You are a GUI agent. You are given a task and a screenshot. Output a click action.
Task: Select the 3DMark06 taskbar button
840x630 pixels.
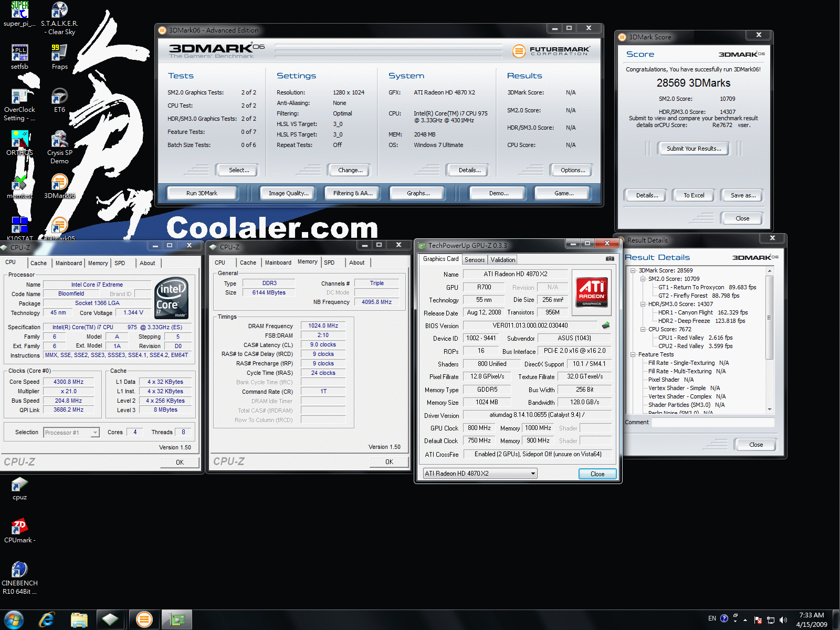click(x=144, y=619)
